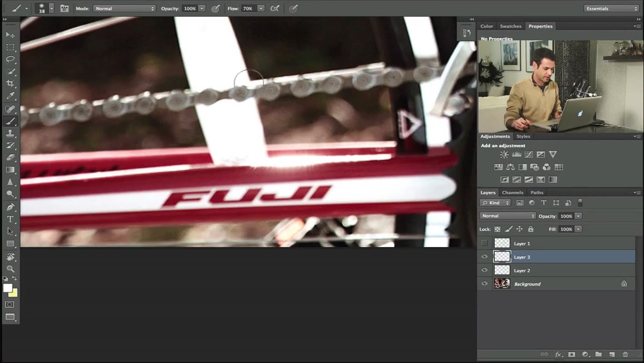Toggle lock position
Screen dimensions: 644x363
(519, 229)
